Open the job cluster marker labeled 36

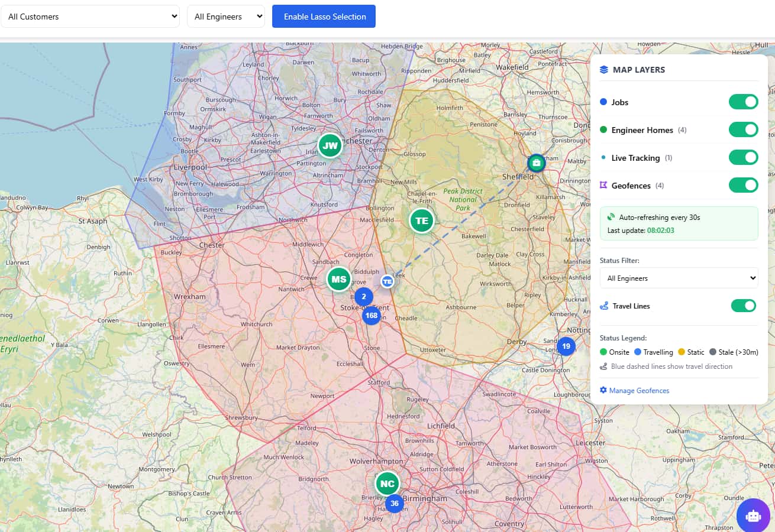[395, 504]
